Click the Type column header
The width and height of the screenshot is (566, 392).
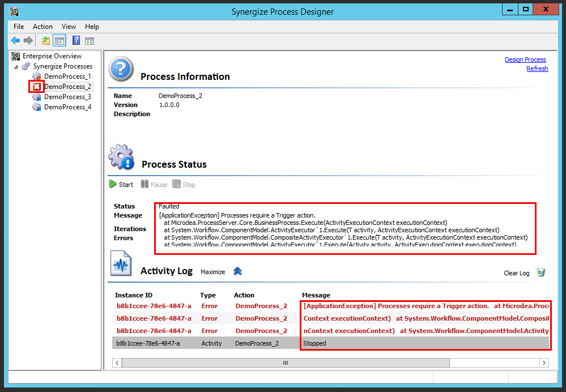click(x=208, y=295)
